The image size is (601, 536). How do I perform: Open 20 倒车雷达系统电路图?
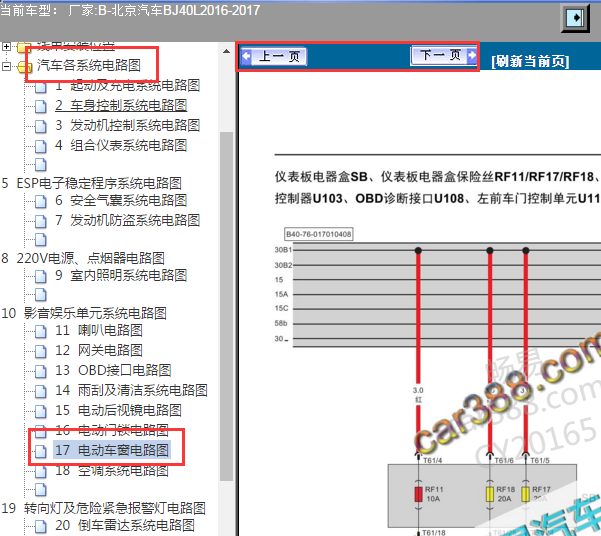click(x=125, y=525)
